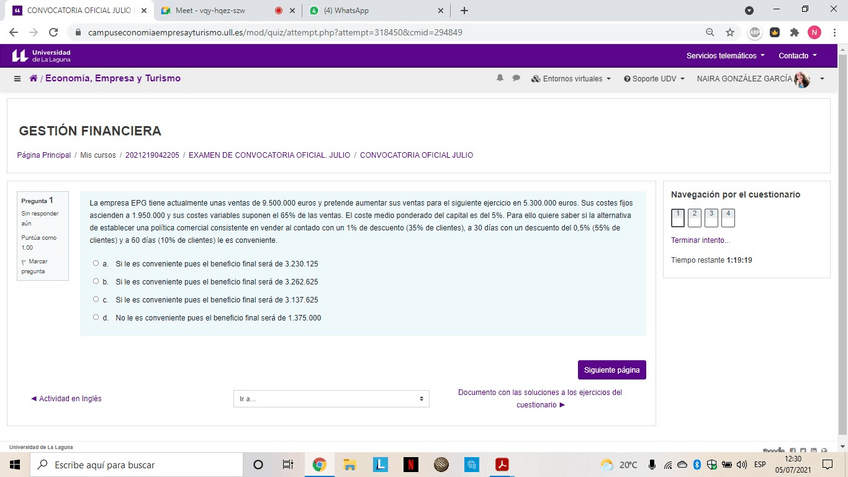
Task: Open Cortana circle on the taskbar
Action: click(258, 465)
